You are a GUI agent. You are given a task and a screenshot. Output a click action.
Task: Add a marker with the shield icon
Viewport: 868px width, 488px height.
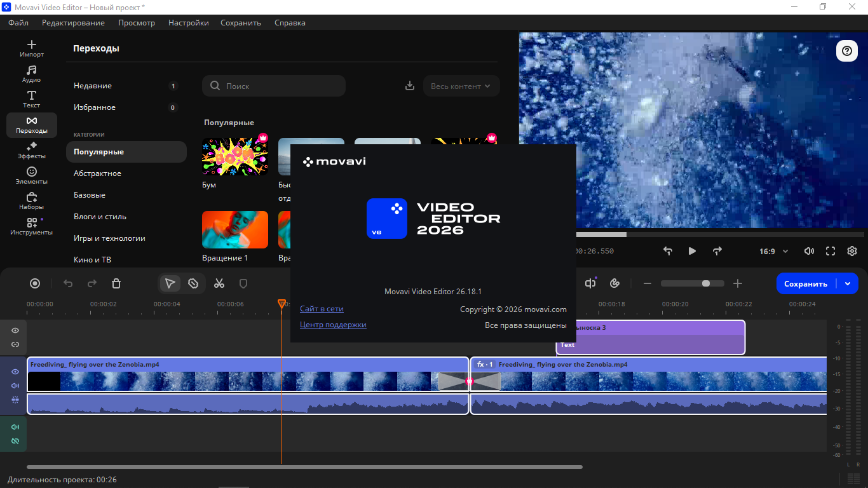pyautogui.click(x=243, y=283)
